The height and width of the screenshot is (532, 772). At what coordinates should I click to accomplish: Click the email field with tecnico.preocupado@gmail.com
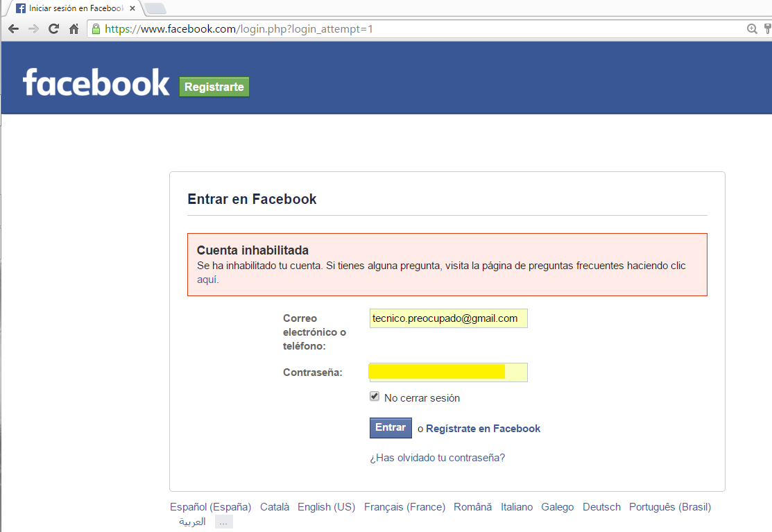(x=448, y=318)
